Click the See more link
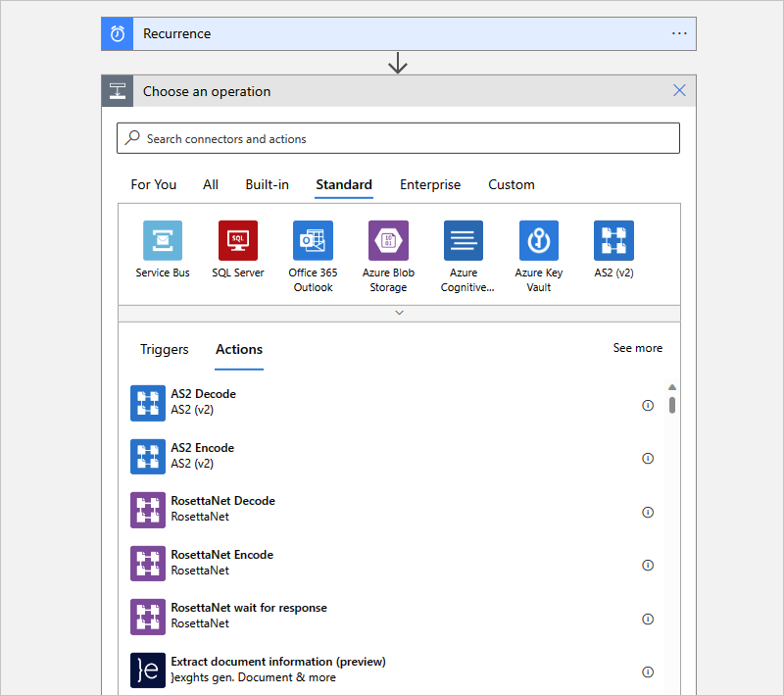Viewport: 784px width, 696px height. (637, 348)
